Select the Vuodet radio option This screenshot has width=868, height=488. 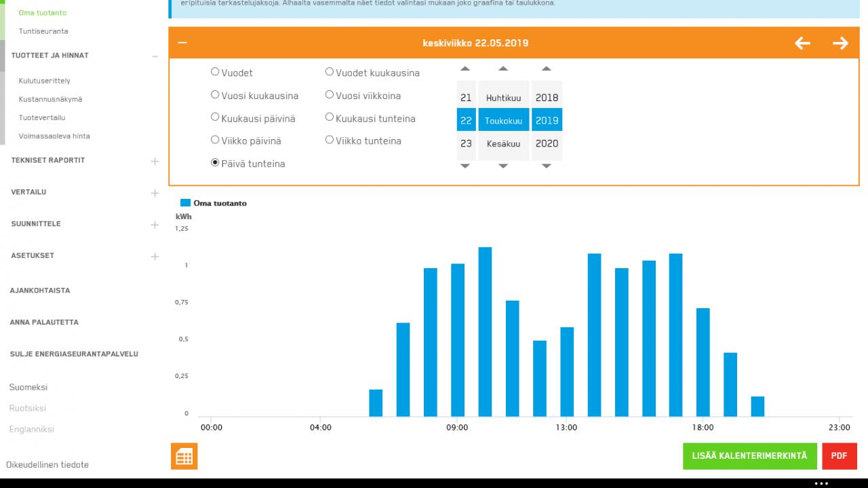[215, 72]
